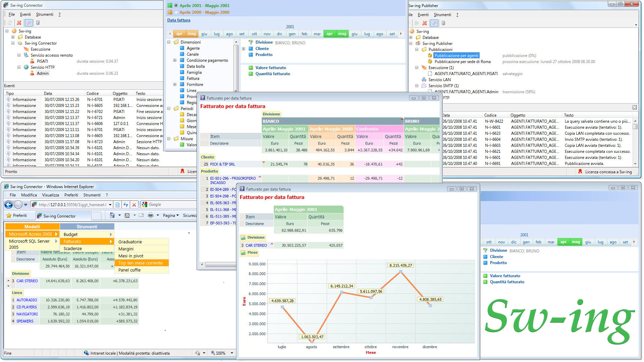Collapse the Dimensioni folder
The image size is (644, 362).
169,42
